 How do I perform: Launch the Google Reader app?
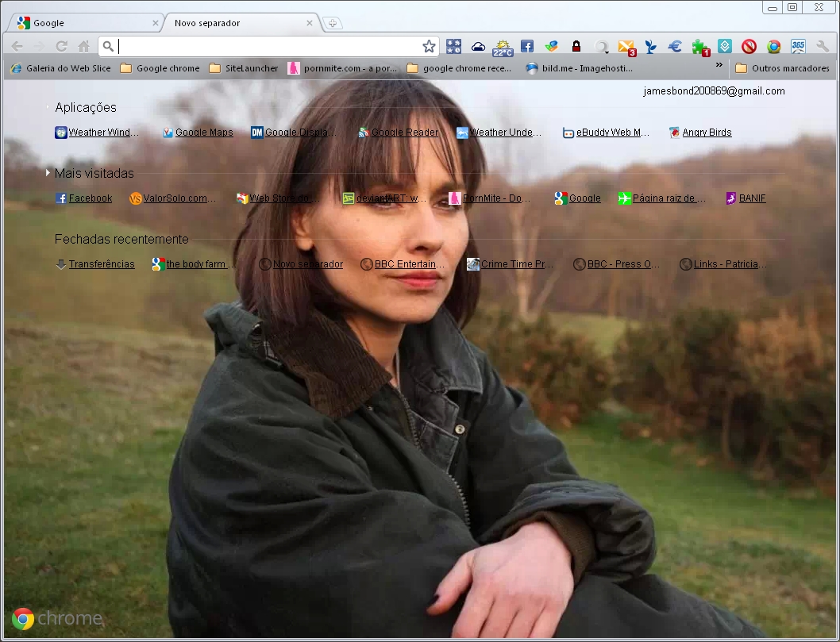pos(398,133)
